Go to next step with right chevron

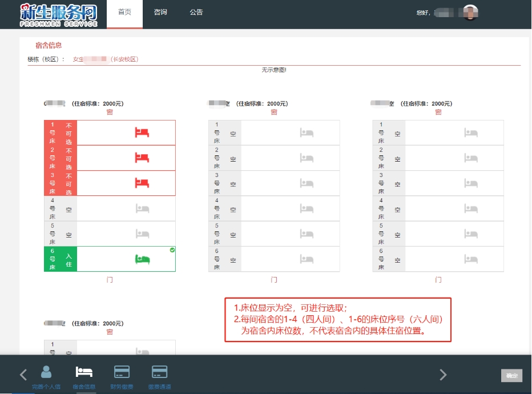[x=443, y=375]
